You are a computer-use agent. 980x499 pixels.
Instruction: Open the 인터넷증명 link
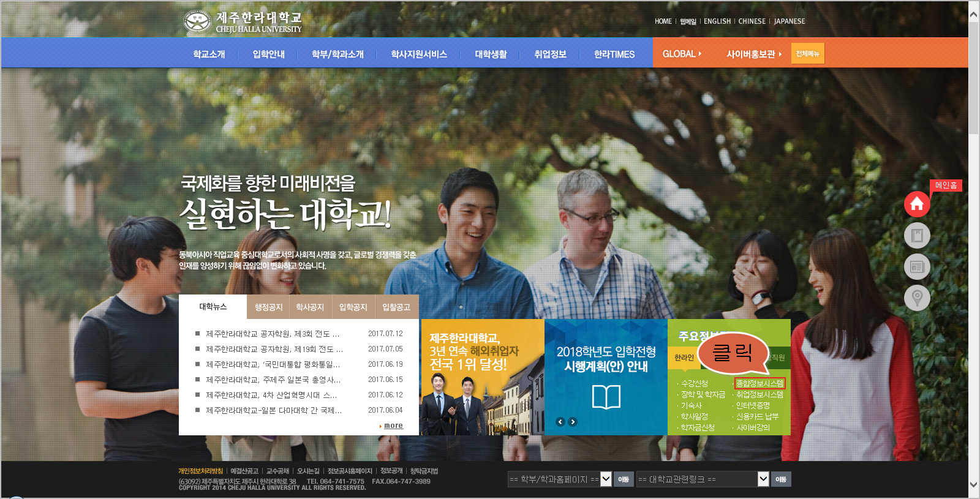coord(753,405)
